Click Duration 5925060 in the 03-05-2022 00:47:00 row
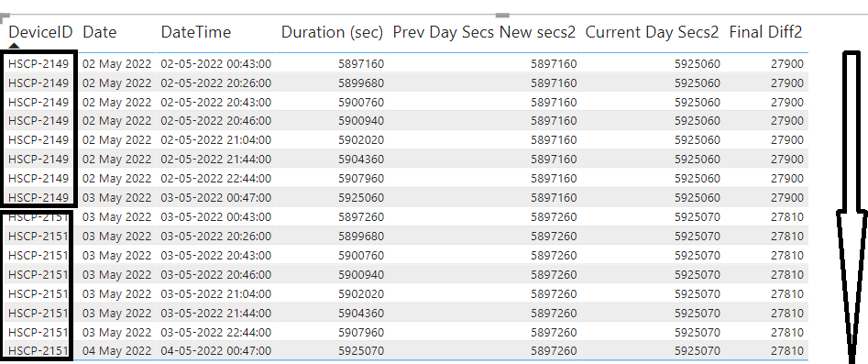Viewport: 868px width, 364px height. (x=361, y=198)
